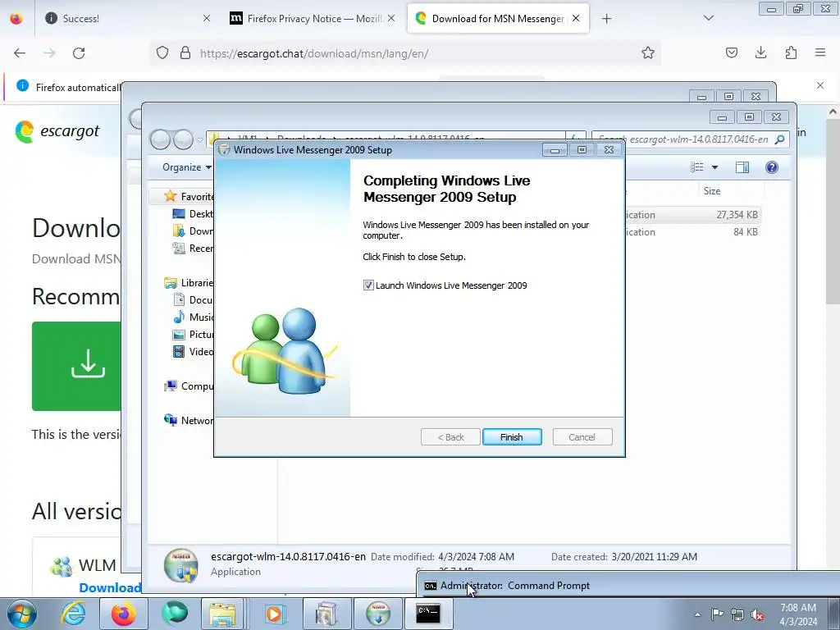Bookmark this page with the star
The width and height of the screenshot is (840, 630).
point(648,53)
